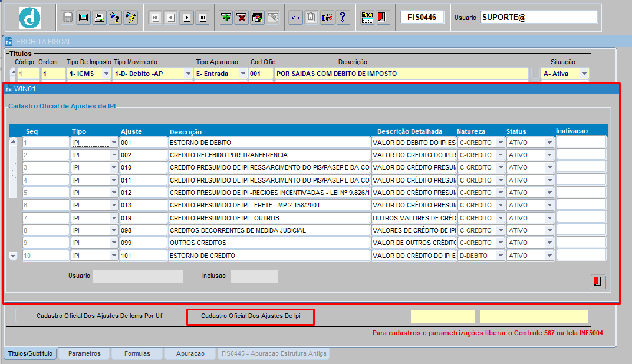Undo the last action
The height and width of the screenshot is (364, 632).
coord(295,17)
